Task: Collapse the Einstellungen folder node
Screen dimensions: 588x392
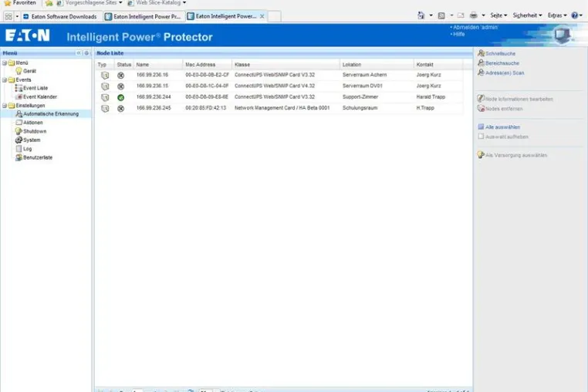Action: point(5,106)
